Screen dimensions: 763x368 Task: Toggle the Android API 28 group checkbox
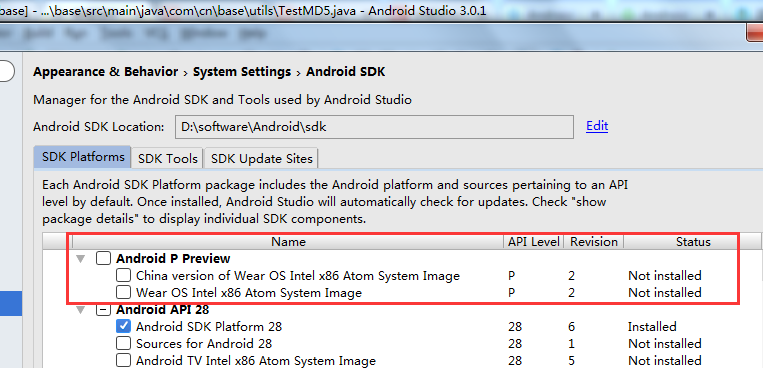coord(104,310)
